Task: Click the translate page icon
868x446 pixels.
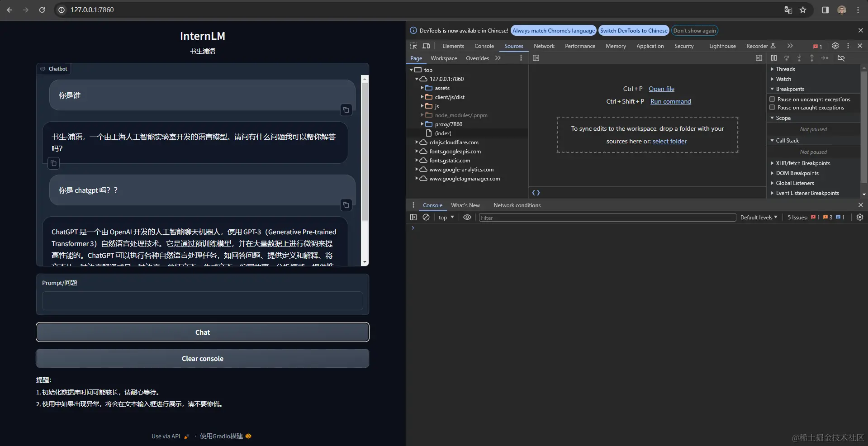Action: 788,10
